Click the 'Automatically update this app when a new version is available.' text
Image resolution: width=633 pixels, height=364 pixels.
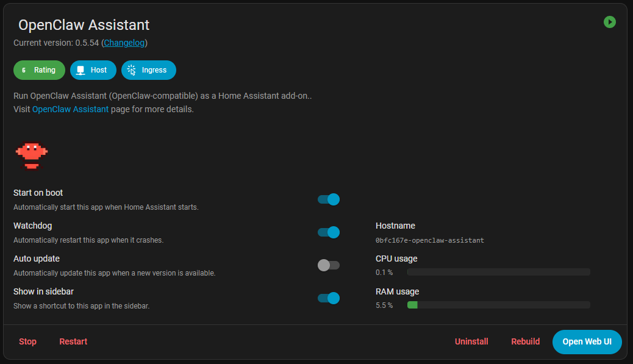click(114, 273)
